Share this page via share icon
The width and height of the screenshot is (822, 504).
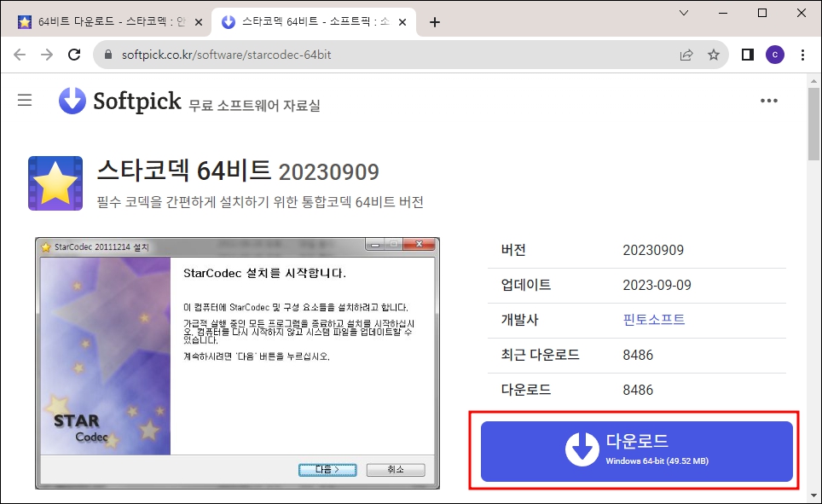tap(686, 55)
